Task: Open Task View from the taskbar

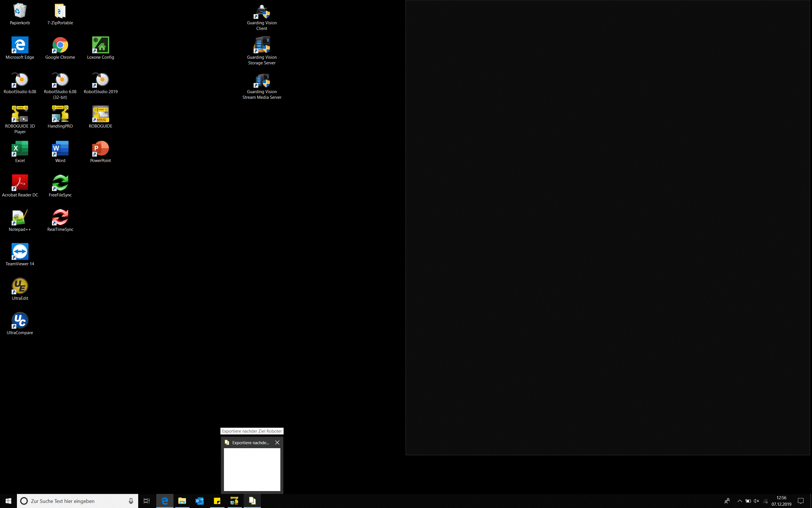Action: (147, 501)
